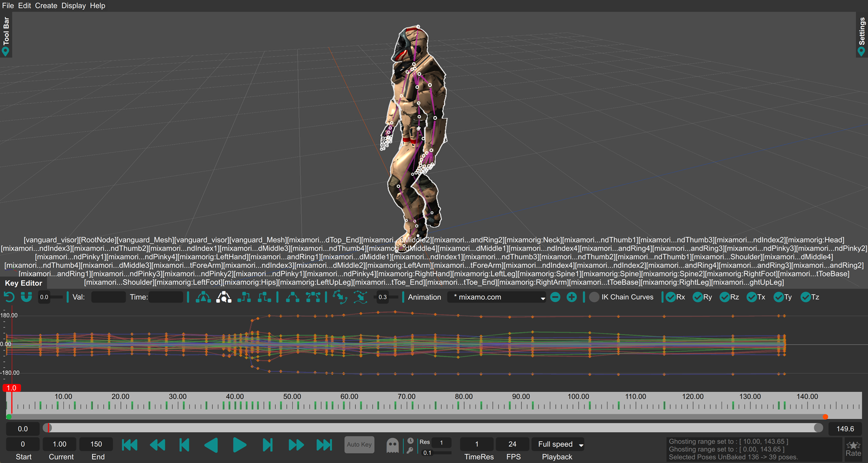Jump to the first frame
This screenshot has height=463, width=868.
click(x=130, y=445)
